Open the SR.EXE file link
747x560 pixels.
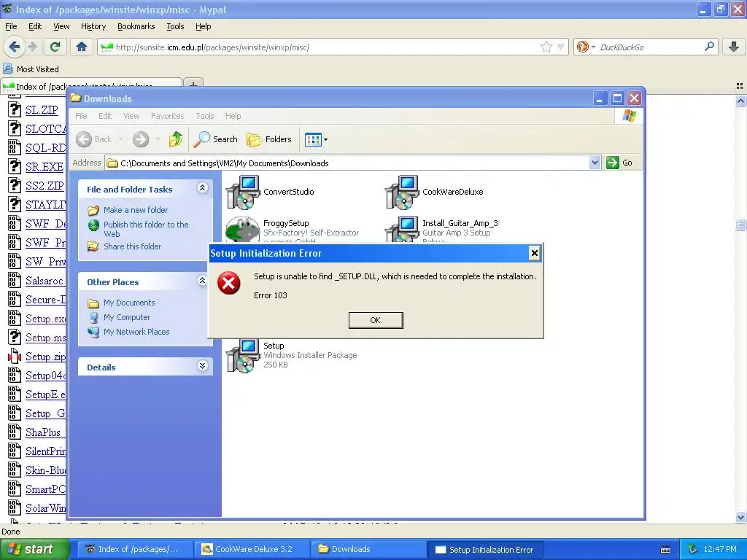coord(44,167)
